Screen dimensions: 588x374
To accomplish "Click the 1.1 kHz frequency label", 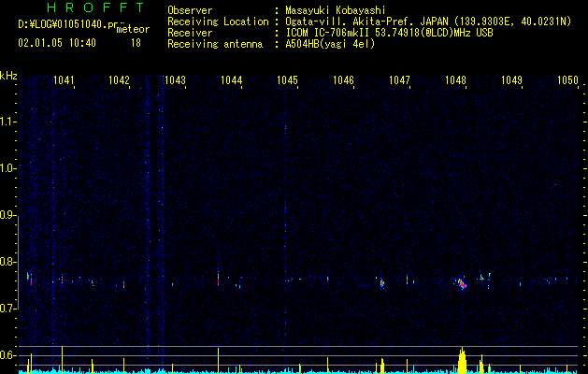I will click(7, 122).
